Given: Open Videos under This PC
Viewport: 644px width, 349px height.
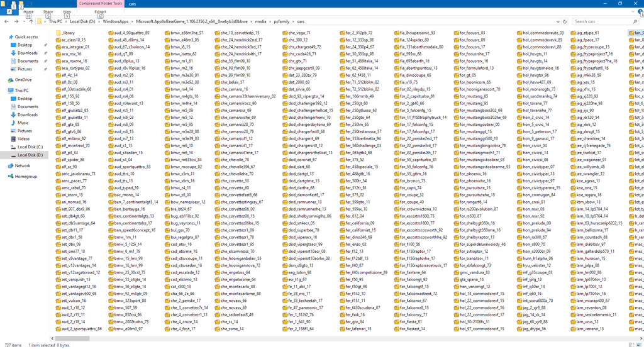Looking at the screenshot, I should (23, 139).
